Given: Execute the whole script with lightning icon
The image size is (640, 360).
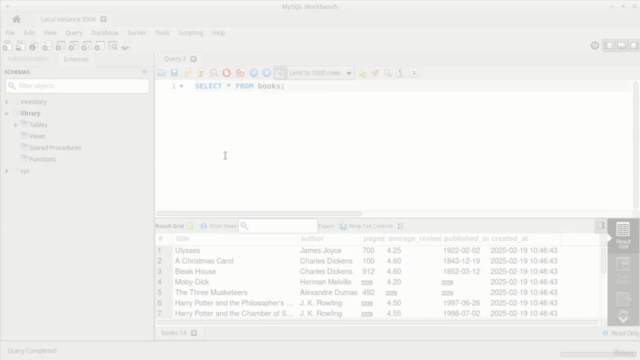Looking at the screenshot, I should click(187, 73).
